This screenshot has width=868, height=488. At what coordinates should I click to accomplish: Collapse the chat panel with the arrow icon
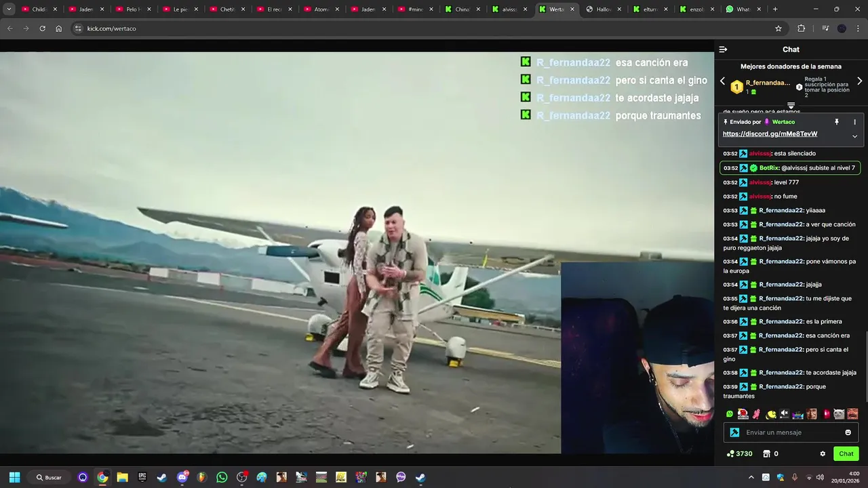pyautogui.click(x=723, y=49)
